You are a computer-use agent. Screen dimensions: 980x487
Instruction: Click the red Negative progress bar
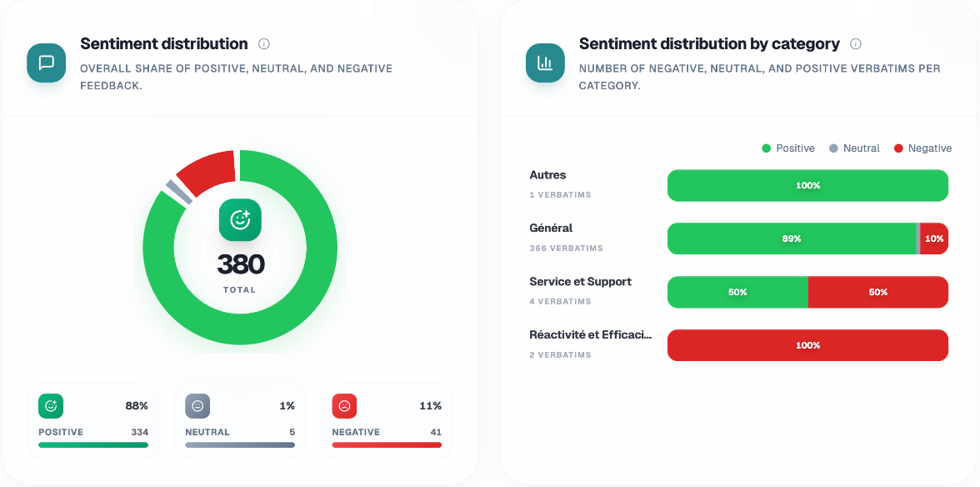(387, 445)
